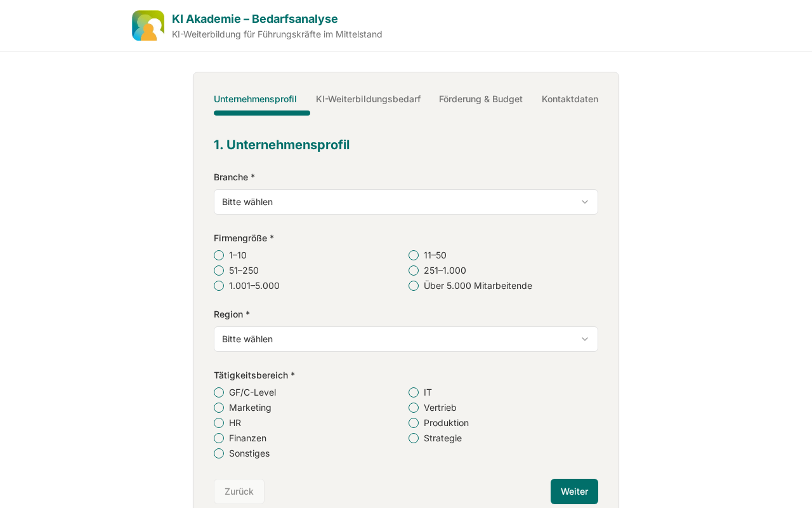
Task: Click the Weiter button
Action: pyautogui.click(x=574, y=491)
